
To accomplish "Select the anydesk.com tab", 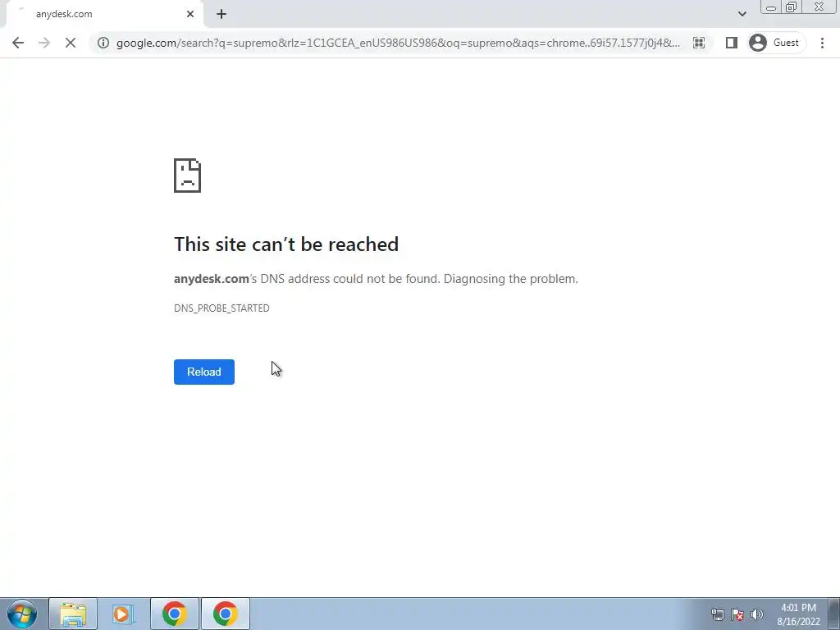I will tap(104, 14).
